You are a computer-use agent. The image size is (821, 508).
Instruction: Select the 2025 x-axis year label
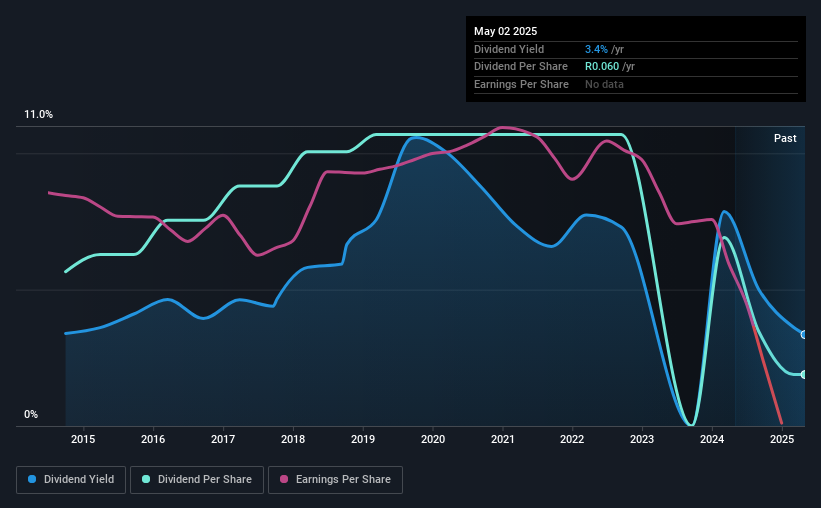click(x=782, y=439)
